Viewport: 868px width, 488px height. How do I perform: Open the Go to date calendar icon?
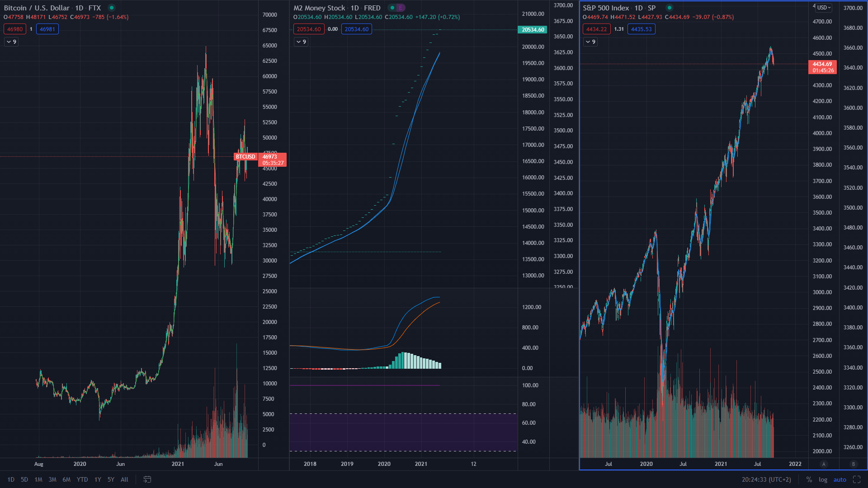coord(147,479)
